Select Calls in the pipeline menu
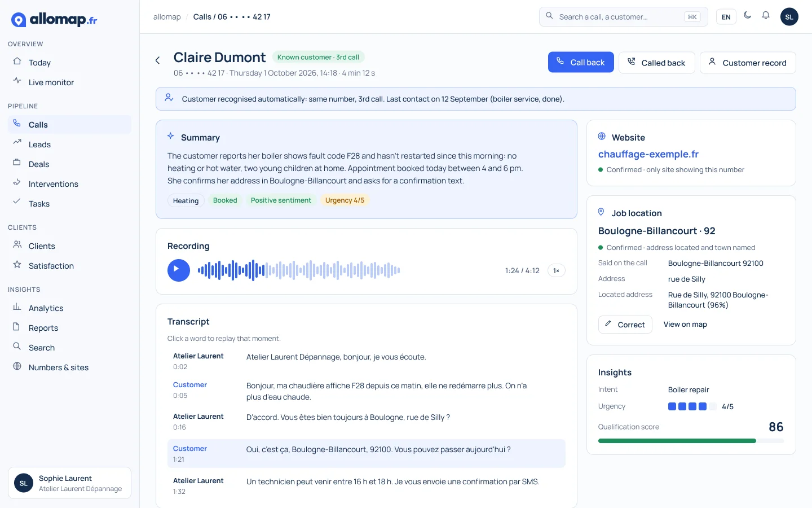Screen dimensions: 812x508 point(70,125)
